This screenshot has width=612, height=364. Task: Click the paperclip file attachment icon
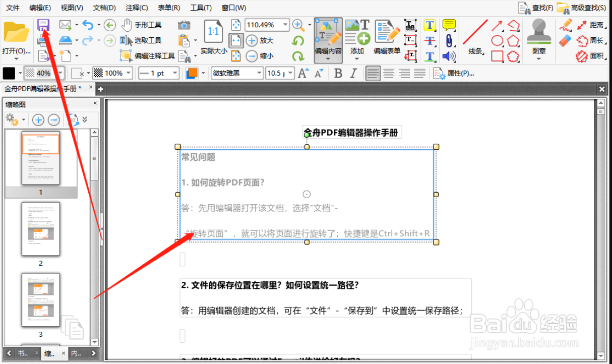(449, 40)
